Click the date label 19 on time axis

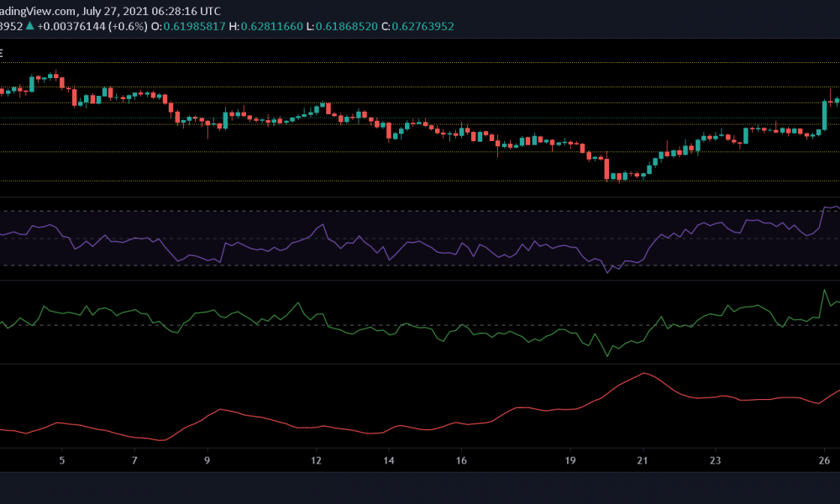[570, 460]
